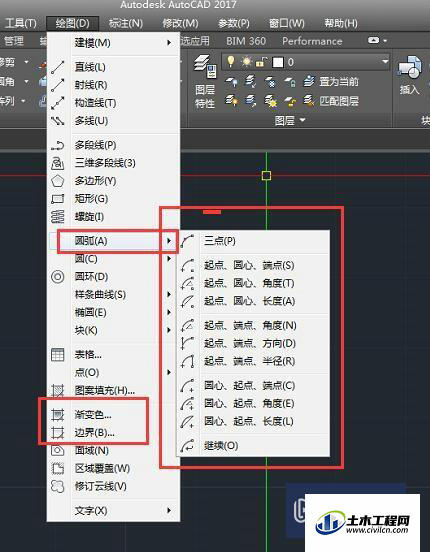The image size is (430, 552).
Task: Expand the 样条曲线(S) submenu arrow
Action: pos(169,294)
